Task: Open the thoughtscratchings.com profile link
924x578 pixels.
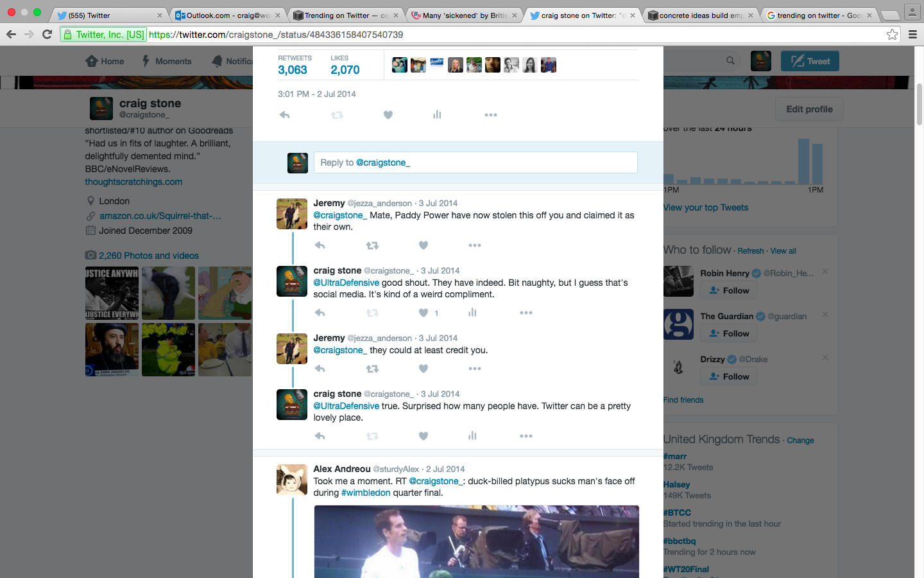Action: tap(133, 182)
